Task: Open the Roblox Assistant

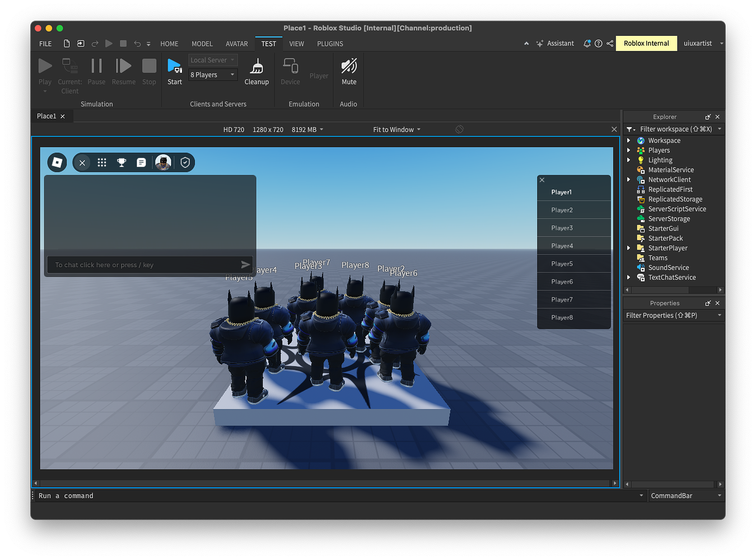Action: click(555, 43)
